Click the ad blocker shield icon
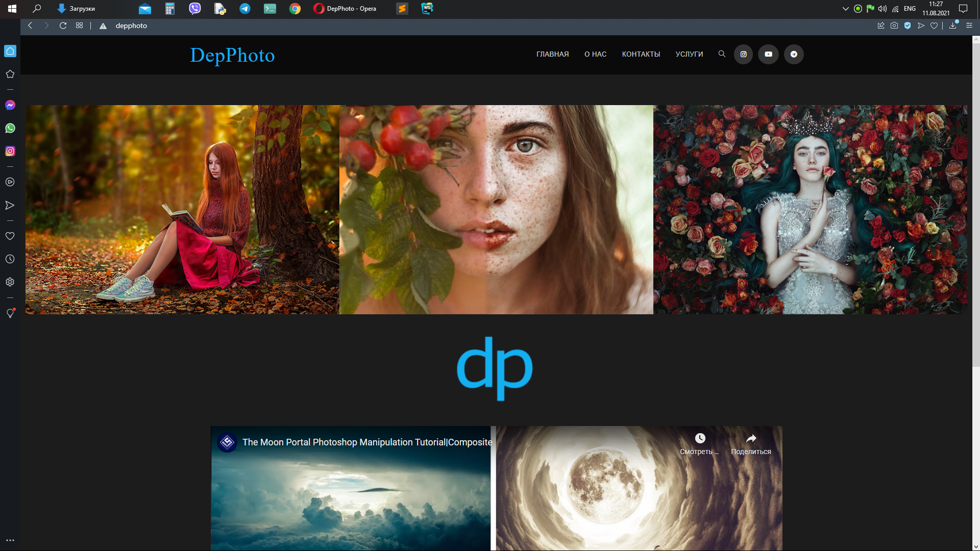The width and height of the screenshot is (980, 551). pos(908,26)
